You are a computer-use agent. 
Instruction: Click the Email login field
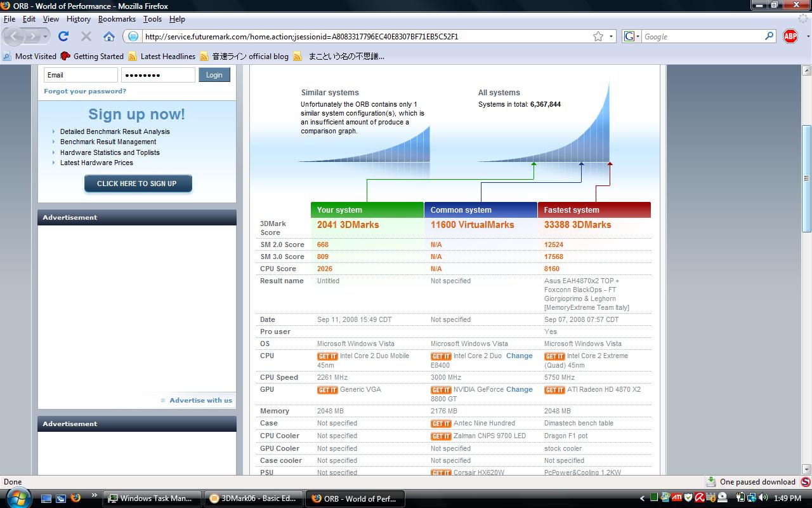81,75
